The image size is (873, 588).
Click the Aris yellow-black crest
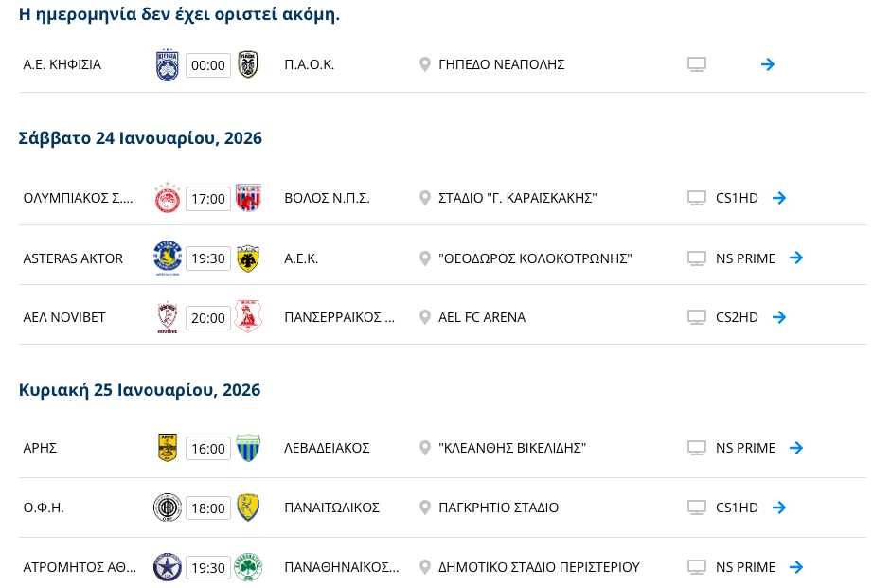(168, 448)
